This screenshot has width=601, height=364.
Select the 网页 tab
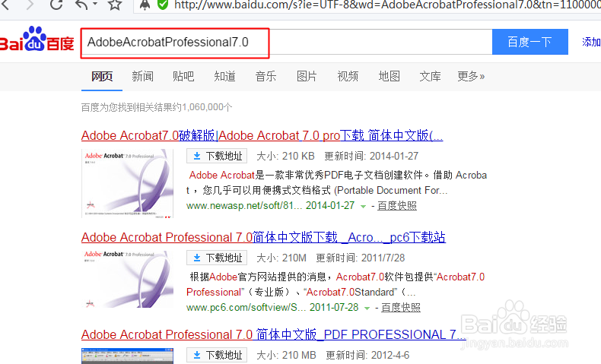pos(102,76)
